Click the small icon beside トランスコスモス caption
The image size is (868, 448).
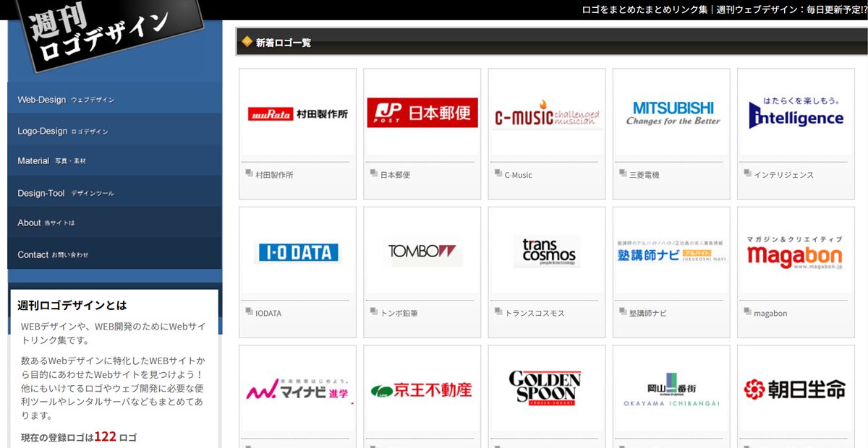[498, 312]
